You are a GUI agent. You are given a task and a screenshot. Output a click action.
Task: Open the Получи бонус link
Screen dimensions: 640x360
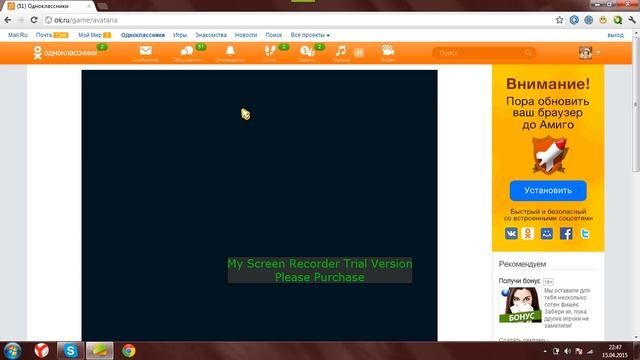click(x=519, y=281)
